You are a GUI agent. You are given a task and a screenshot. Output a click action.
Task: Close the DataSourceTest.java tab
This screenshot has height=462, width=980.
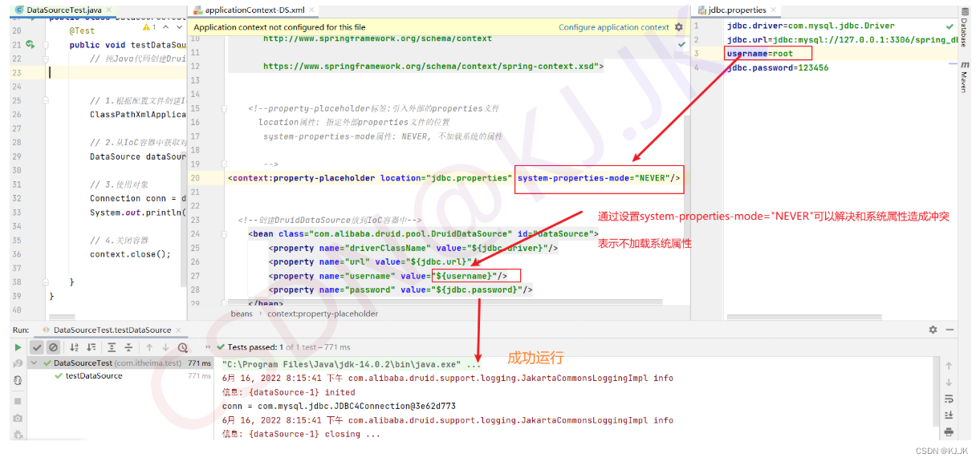pyautogui.click(x=109, y=10)
